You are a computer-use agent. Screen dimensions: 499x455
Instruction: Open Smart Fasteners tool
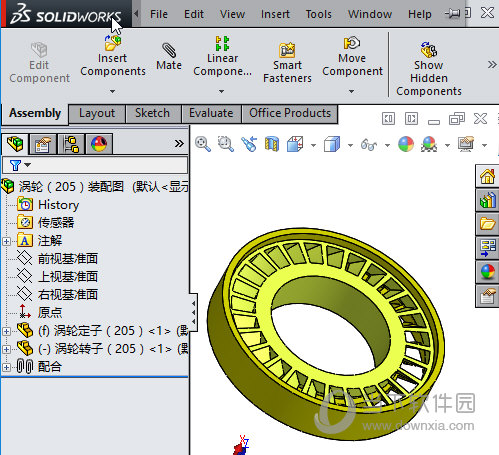[x=287, y=63]
